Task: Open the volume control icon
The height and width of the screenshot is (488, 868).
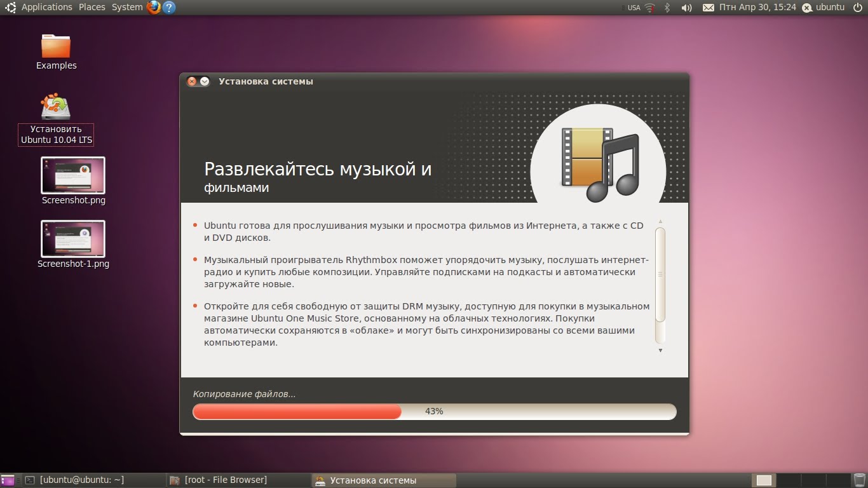Action: [686, 8]
